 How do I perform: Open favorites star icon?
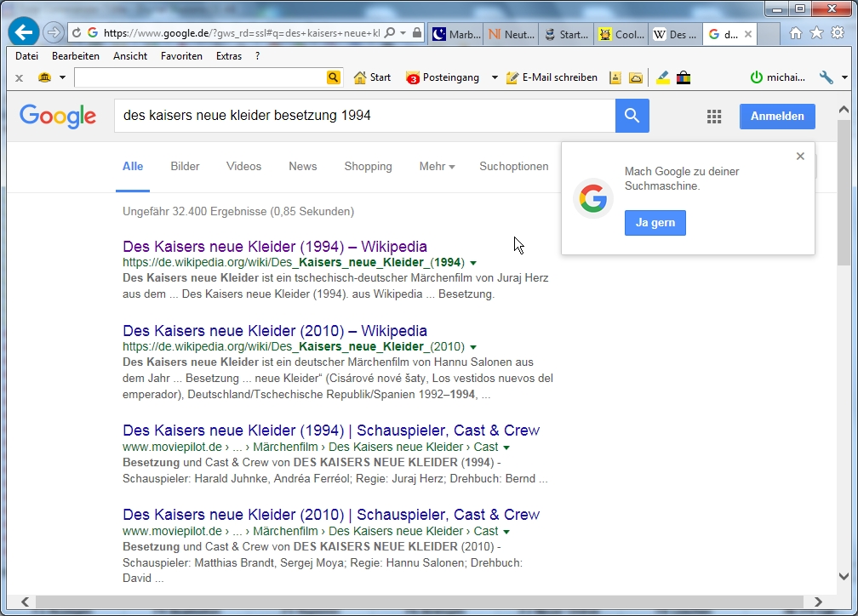point(816,33)
